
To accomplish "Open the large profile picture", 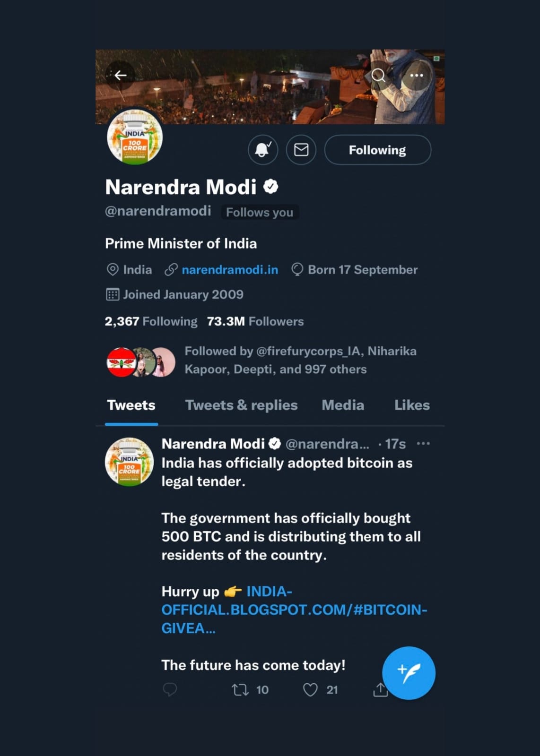I will point(135,137).
